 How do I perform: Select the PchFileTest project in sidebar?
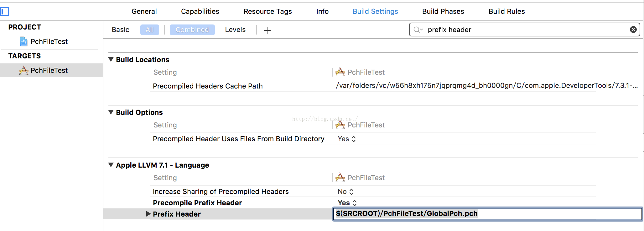tap(49, 41)
